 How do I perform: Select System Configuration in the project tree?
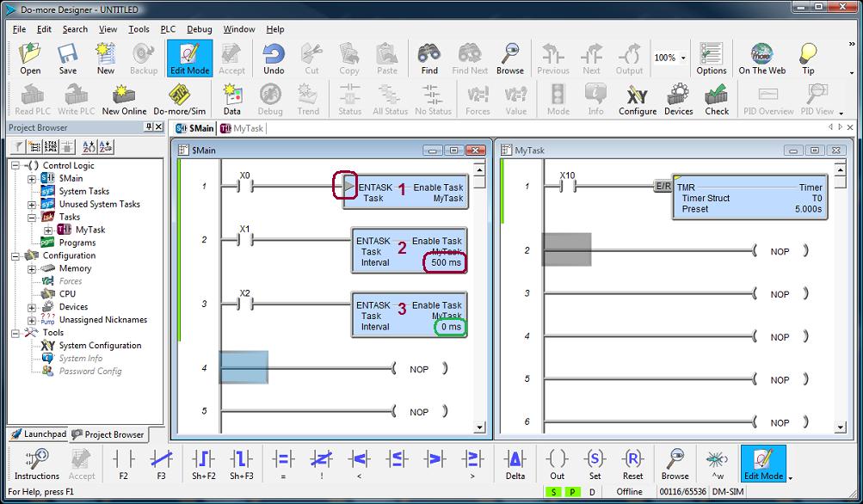pos(100,346)
